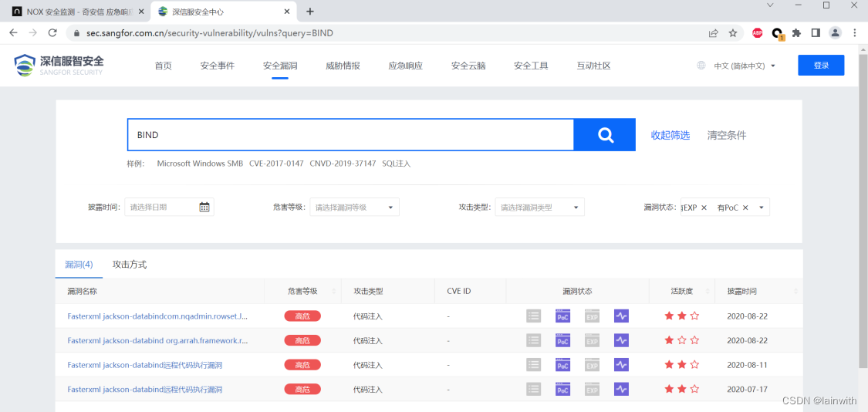Click the BIND search input field

point(350,134)
